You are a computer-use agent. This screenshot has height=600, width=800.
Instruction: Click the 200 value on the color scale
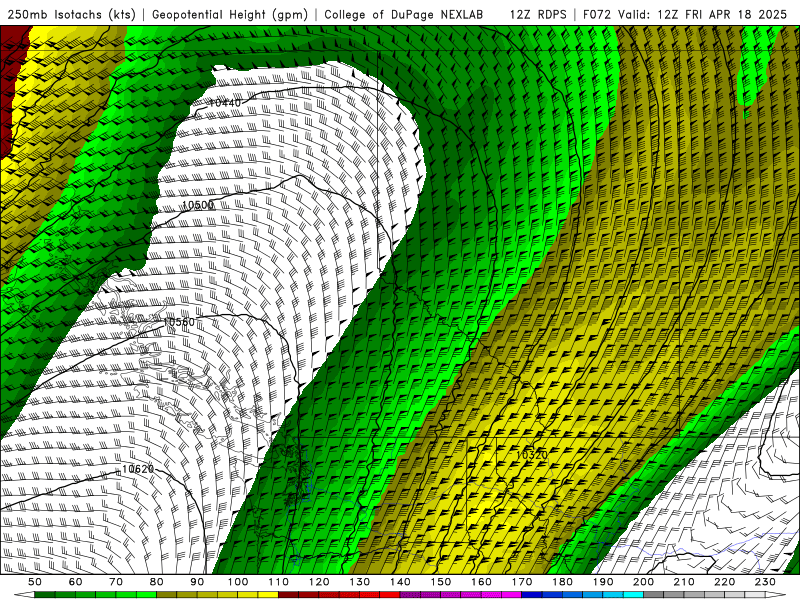coord(643,582)
